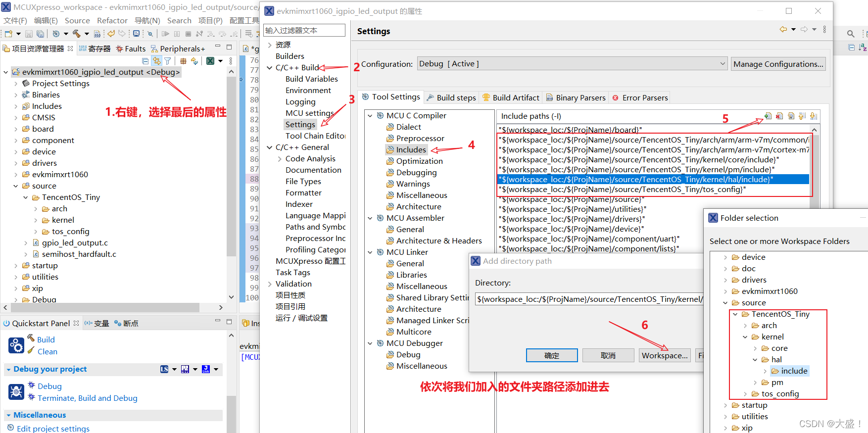Viewport: 868px width, 433px height.
Task: Select gpio_led_output.c in project explorer
Action: (75, 243)
